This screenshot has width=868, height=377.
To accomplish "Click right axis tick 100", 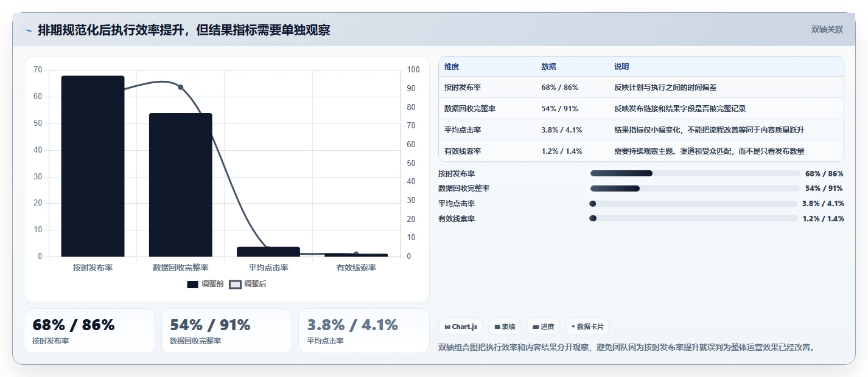I will [414, 70].
